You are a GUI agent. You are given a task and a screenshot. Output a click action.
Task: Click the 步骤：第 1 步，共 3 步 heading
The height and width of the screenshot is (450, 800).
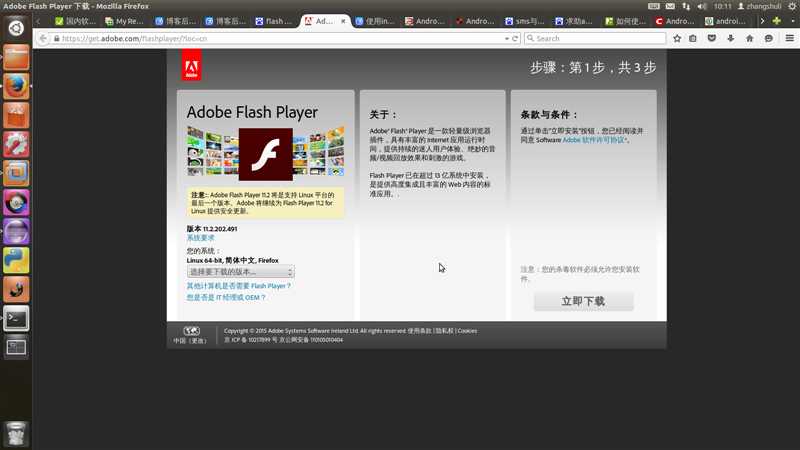click(593, 67)
